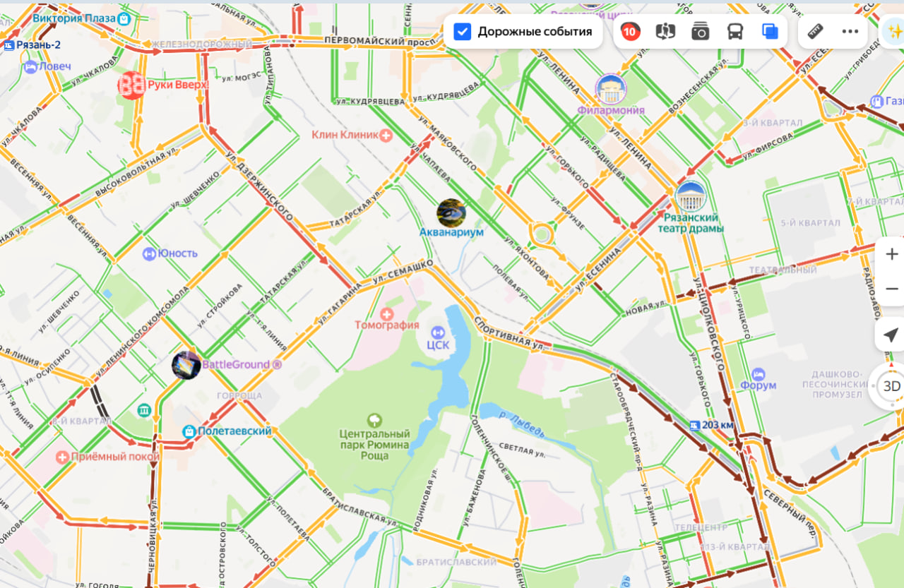Zoom out with the minus button

[x=891, y=289]
